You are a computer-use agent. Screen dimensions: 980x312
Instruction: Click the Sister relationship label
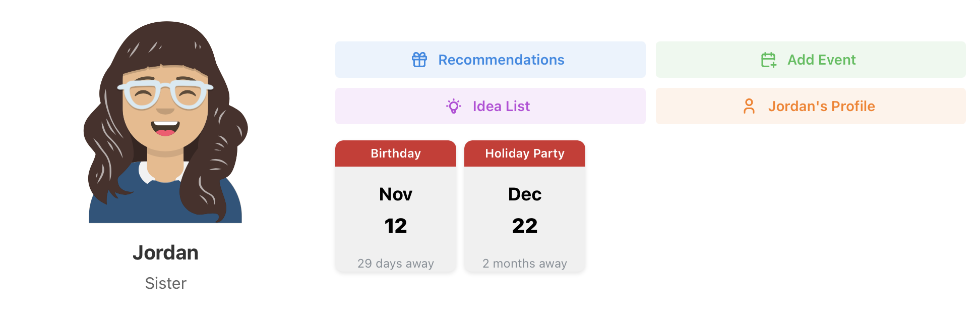click(165, 283)
